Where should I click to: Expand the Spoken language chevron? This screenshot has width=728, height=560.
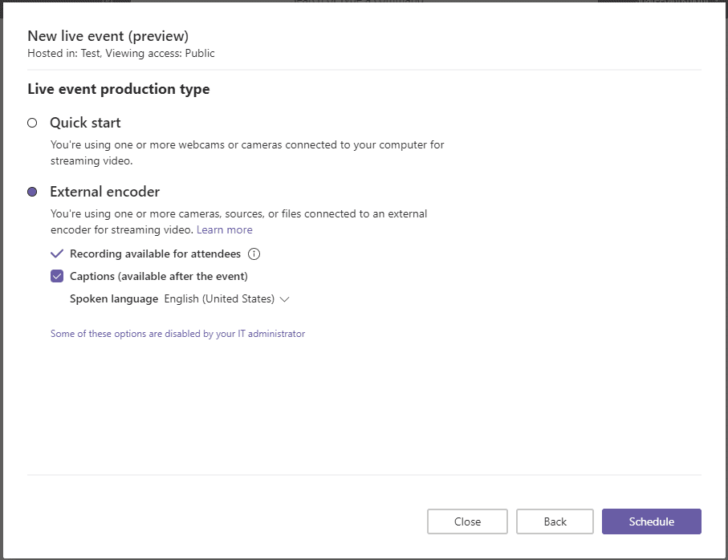point(285,299)
